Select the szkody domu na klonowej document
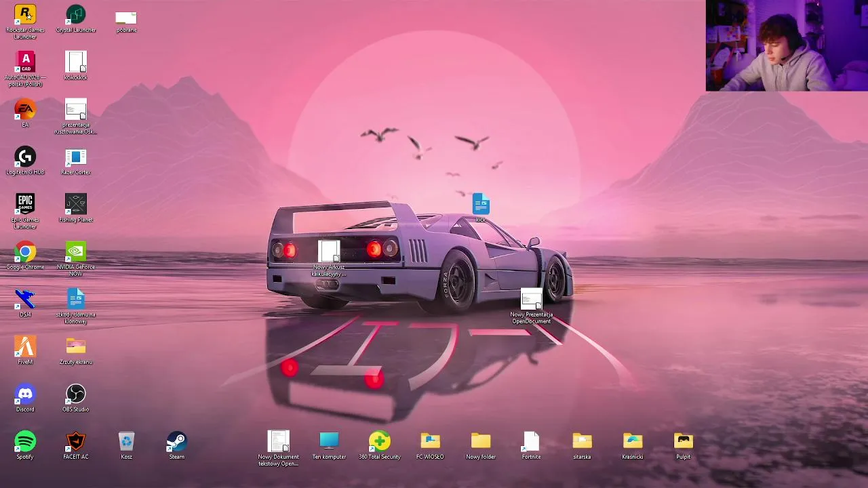Viewport: 868px width, 488px height. tap(76, 306)
